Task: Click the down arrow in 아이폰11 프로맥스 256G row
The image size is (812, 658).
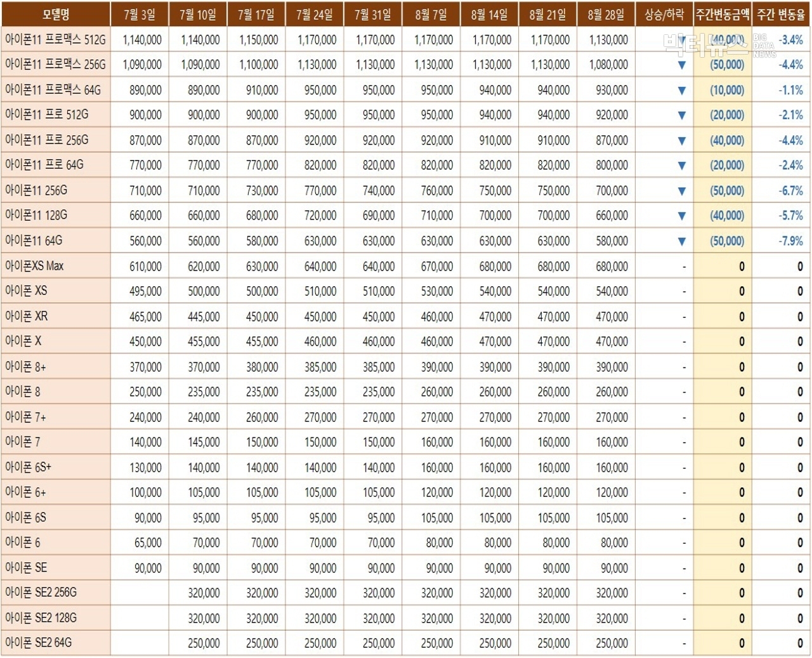Action: click(681, 65)
